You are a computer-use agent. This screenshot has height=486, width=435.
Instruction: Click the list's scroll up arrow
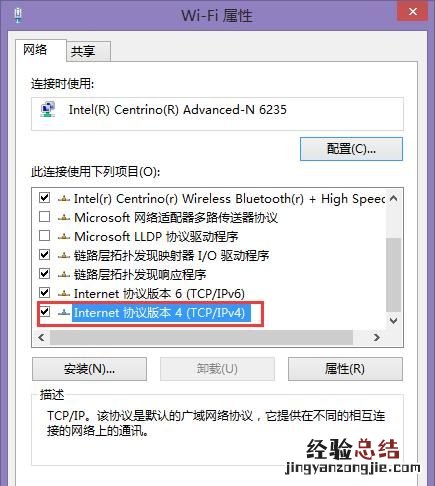[x=394, y=199]
